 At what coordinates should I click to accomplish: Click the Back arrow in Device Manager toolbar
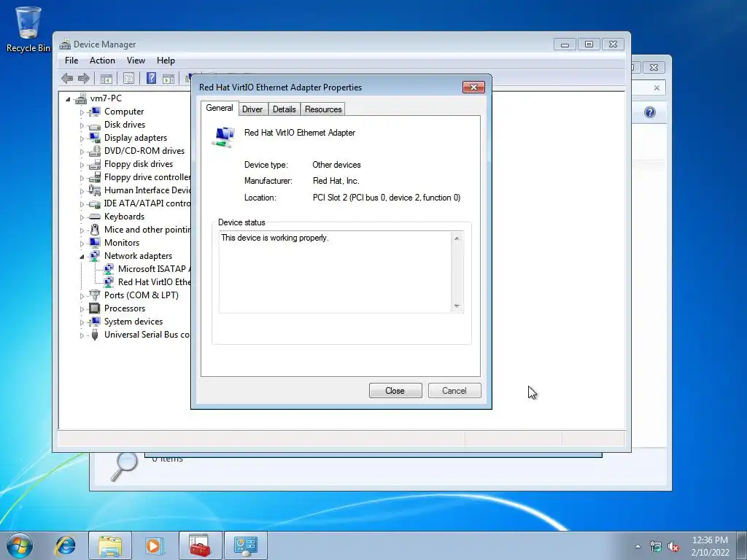67,79
